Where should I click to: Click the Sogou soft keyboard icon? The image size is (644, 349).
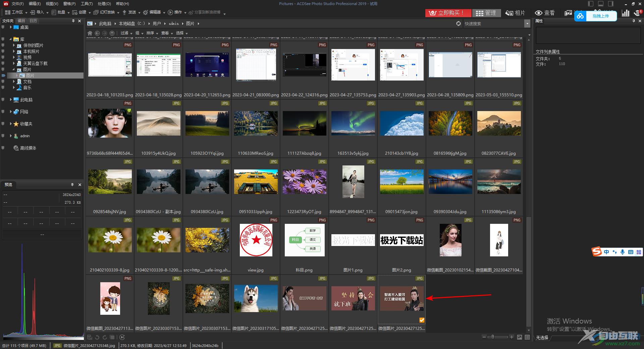pyautogui.click(x=631, y=252)
